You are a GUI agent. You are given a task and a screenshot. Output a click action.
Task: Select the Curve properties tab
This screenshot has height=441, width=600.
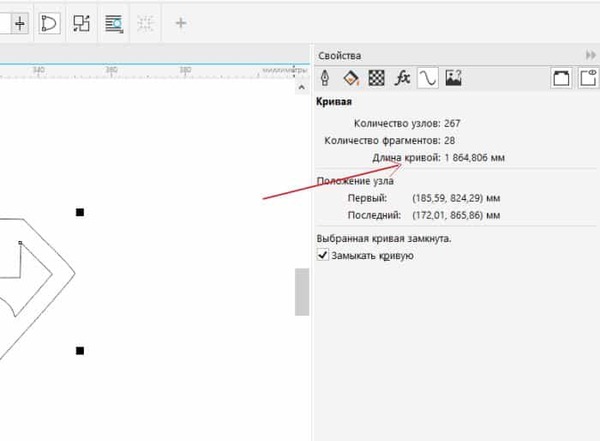coord(427,77)
